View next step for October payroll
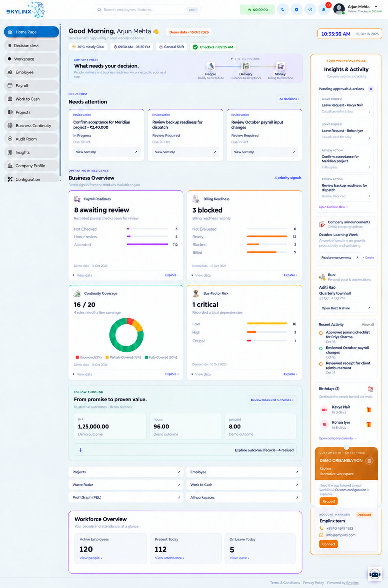Viewport: 388px width, 588px height. coord(264,152)
